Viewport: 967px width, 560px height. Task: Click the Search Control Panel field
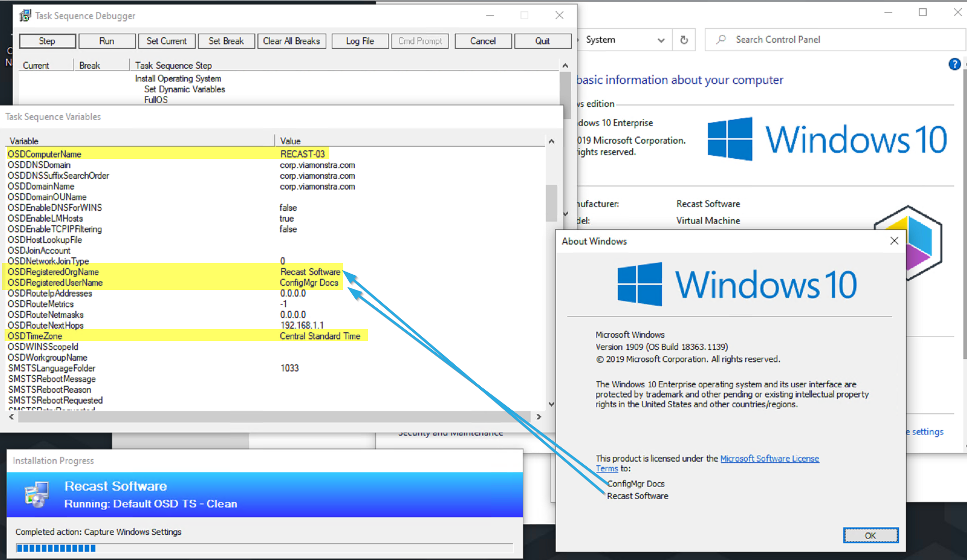[836, 40]
